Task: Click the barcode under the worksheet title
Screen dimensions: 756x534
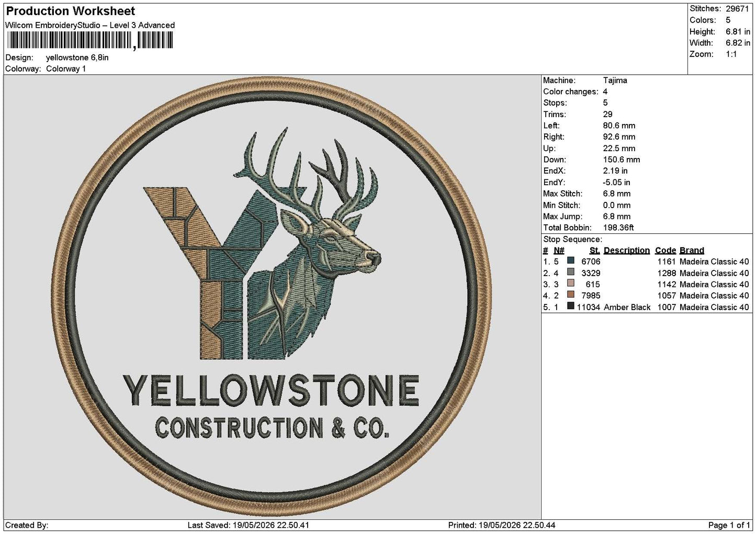Action: [x=89, y=40]
